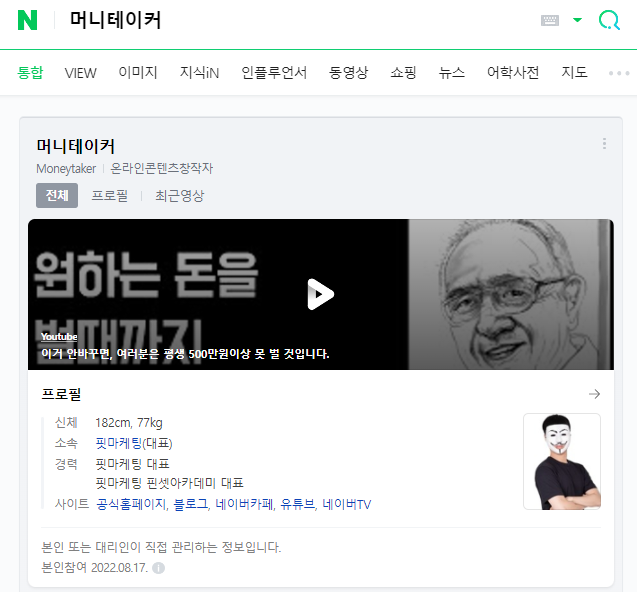This screenshot has height=592, width=637.
Task: Click the 온라인콘텐츠창작자 occupation text
Action: (162, 168)
